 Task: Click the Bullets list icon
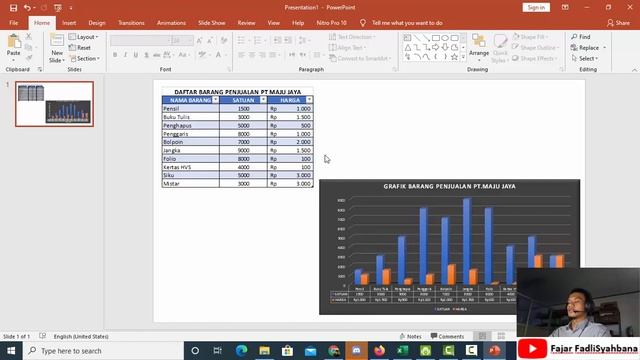tap(242, 40)
